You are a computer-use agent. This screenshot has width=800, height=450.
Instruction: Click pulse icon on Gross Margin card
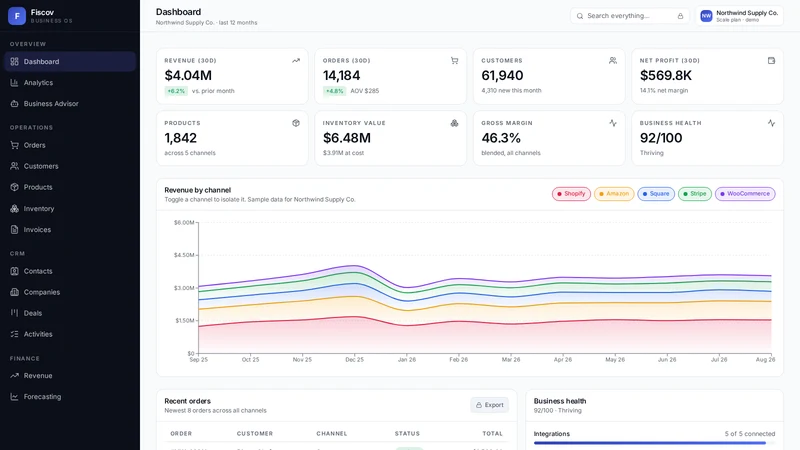click(613, 123)
